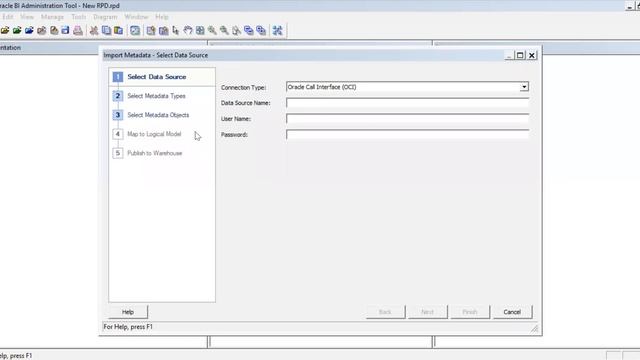The width and height of the screenshot is (640, 360).
Task: Select 'Select Metadata Objects' wizard step text
Action: pos(158,115)
